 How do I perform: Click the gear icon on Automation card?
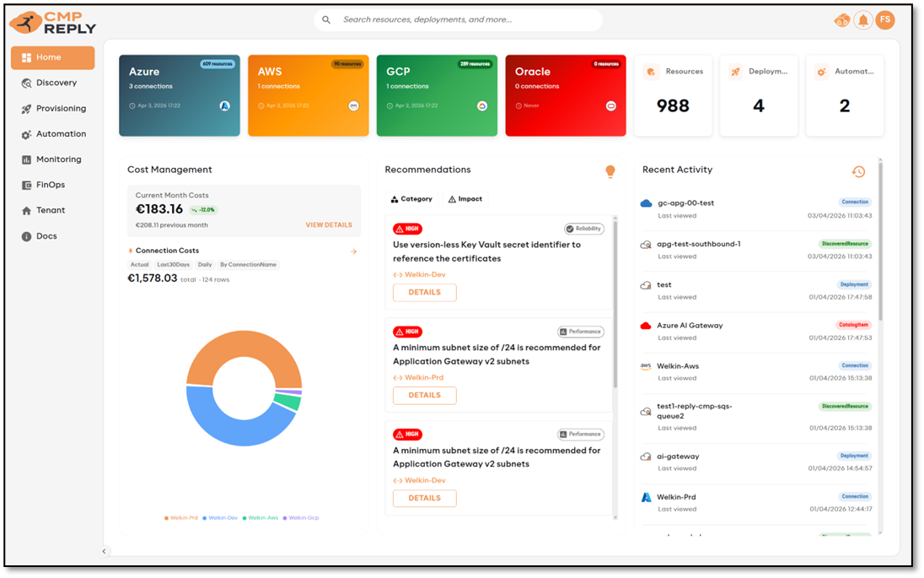tap(821, 73)
